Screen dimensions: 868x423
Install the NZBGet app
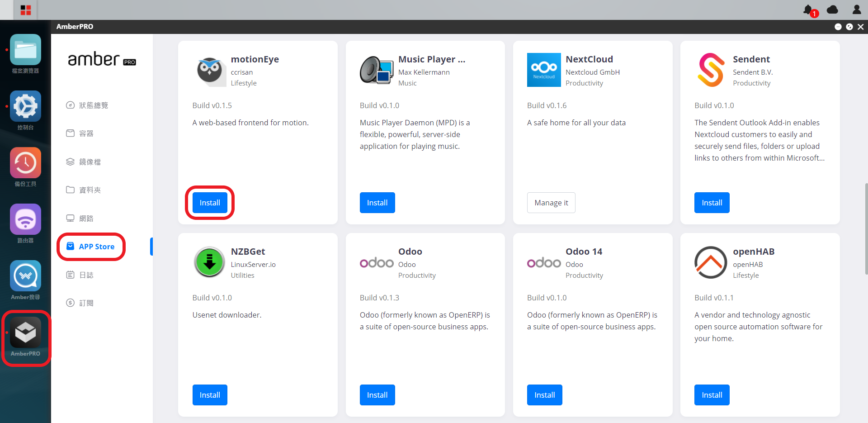210,395
